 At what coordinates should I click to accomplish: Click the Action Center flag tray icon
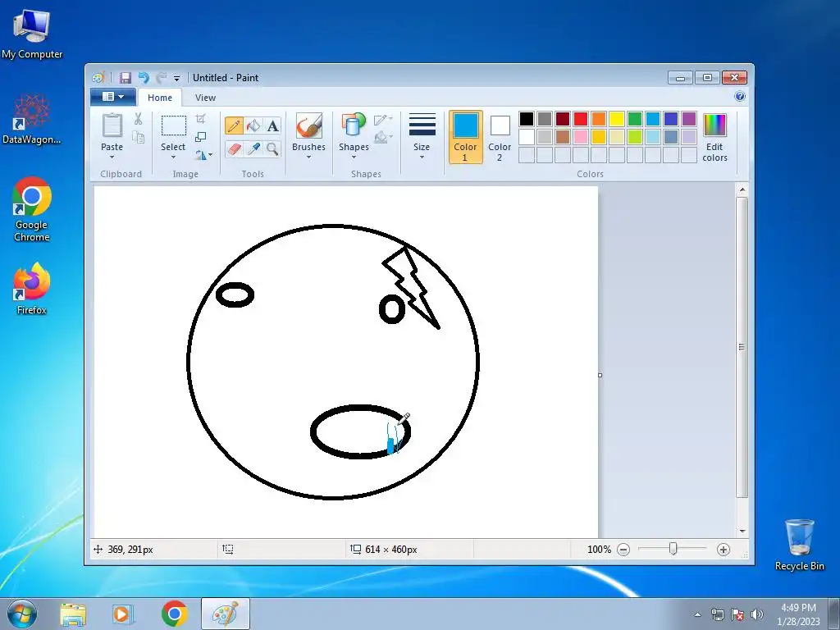pos(737,614)
